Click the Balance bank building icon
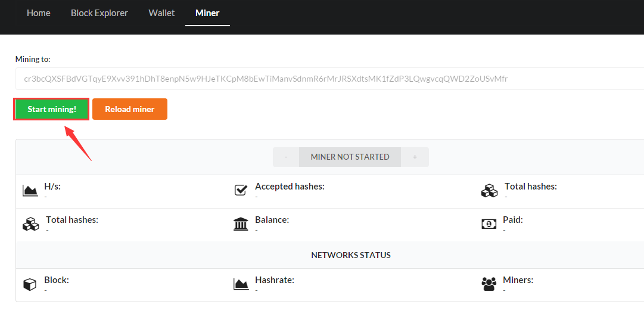Image resolution: width=644 pixels, height=323 pixels. (241, 224)
